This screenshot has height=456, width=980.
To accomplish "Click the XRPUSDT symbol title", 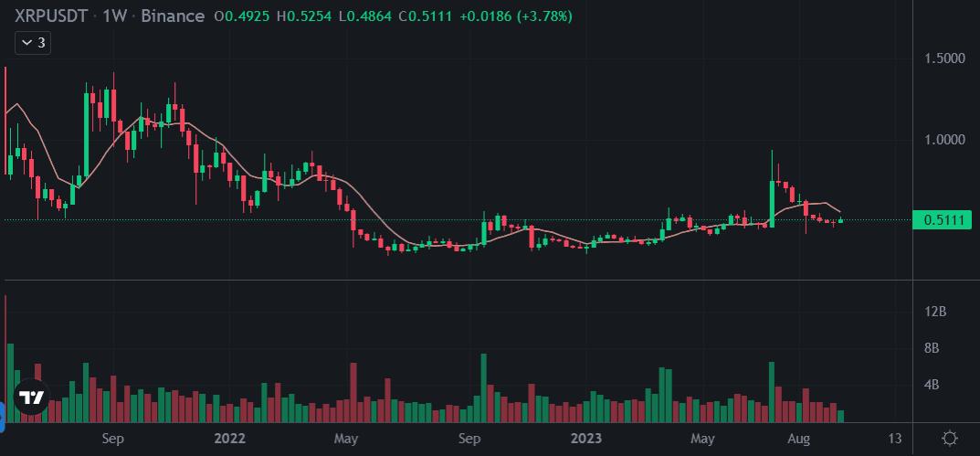I will coord(53,17).
